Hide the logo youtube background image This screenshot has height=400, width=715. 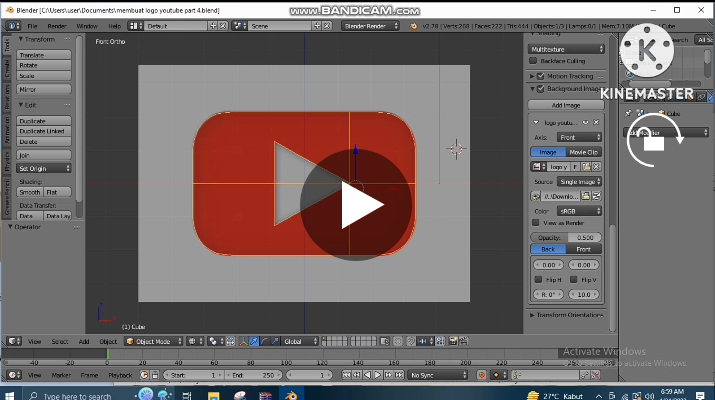(586, 123)
